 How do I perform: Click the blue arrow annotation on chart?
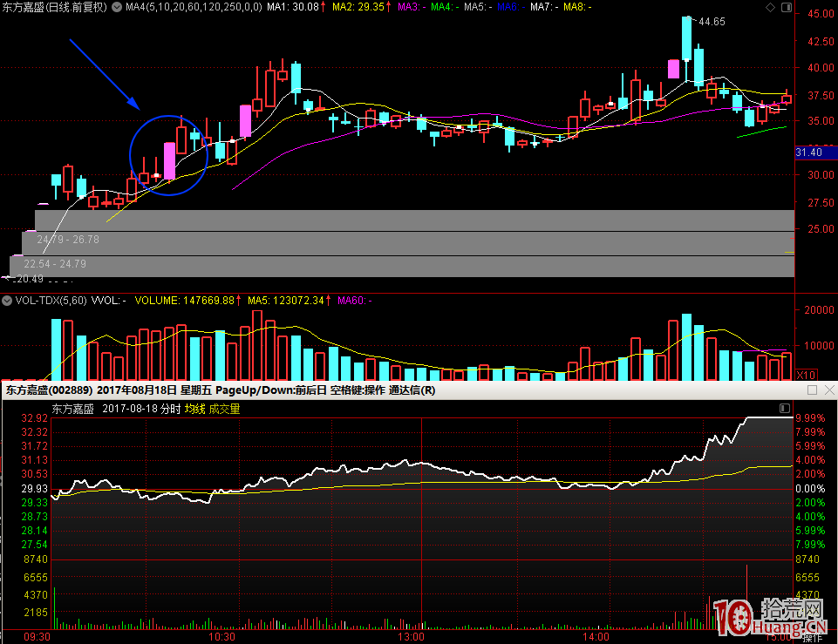pyautogui.click(x=104, y=73)
